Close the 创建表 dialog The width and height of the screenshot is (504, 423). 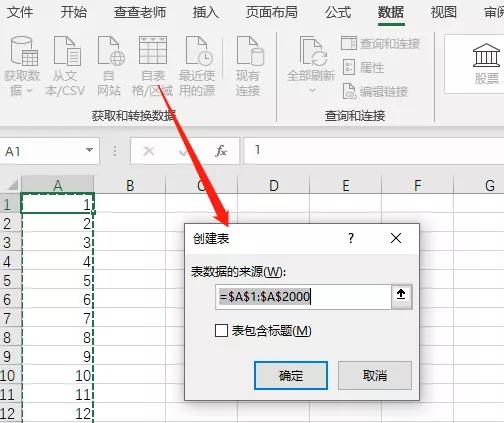(396, 238)
